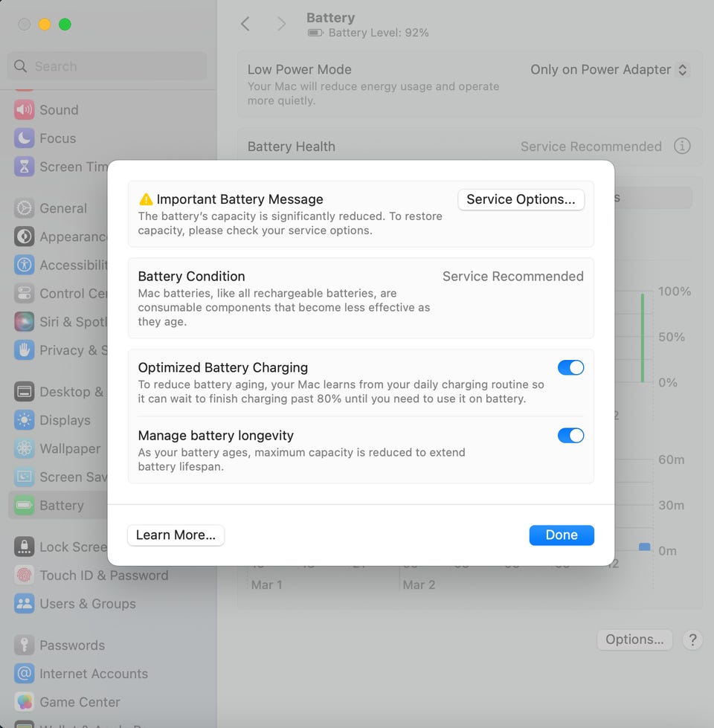714x728 pixels.
Task: Click the Passwords key icon
Action: pos(24,645)
